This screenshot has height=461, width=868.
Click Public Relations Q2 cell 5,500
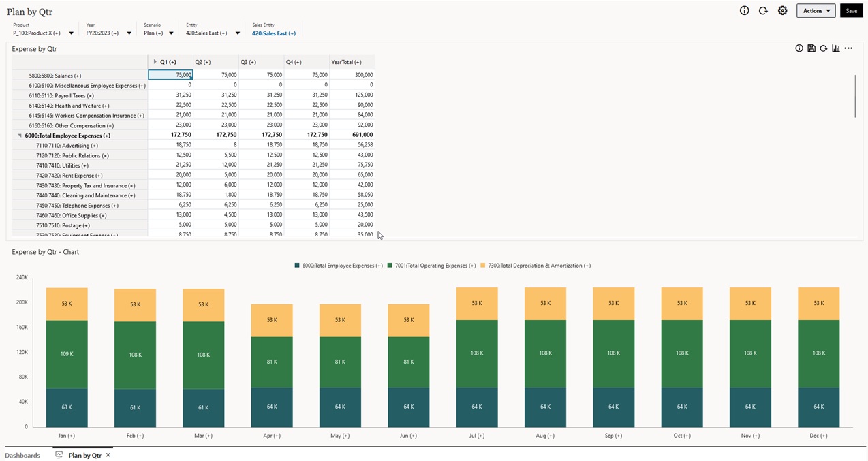[x=216, y=155]
